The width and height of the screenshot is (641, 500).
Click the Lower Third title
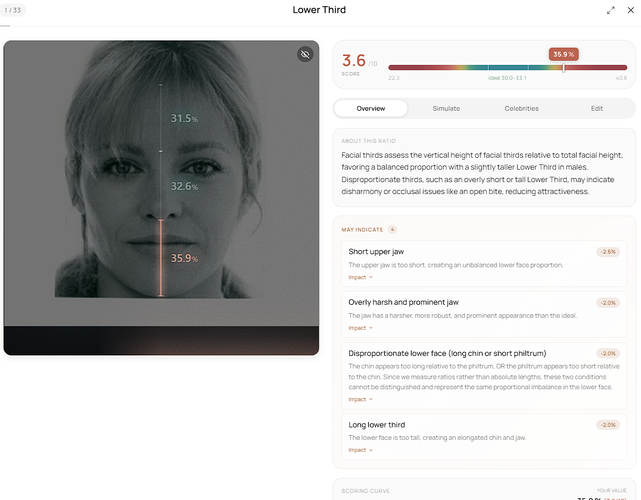coord(319,10)
